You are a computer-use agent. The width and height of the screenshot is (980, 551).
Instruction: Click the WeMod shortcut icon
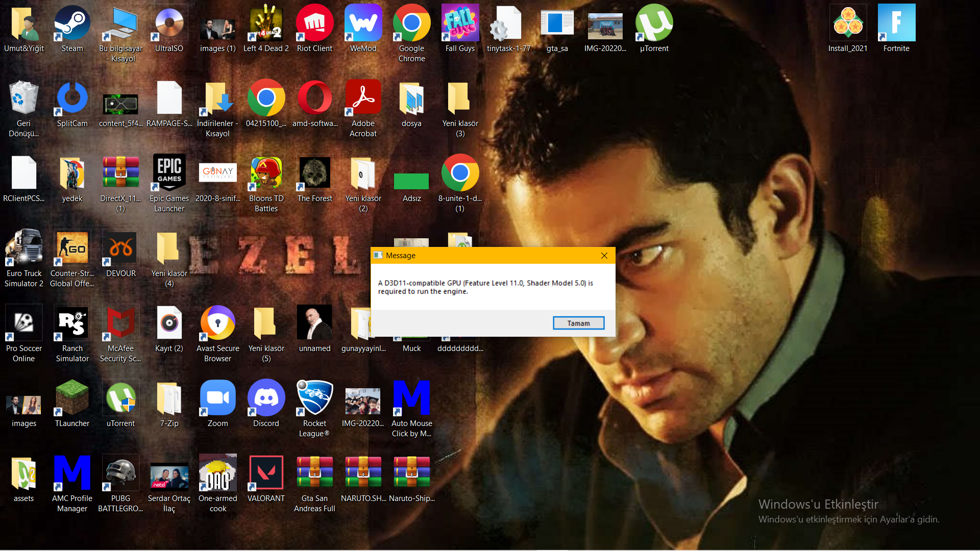(x=363, y=23)
